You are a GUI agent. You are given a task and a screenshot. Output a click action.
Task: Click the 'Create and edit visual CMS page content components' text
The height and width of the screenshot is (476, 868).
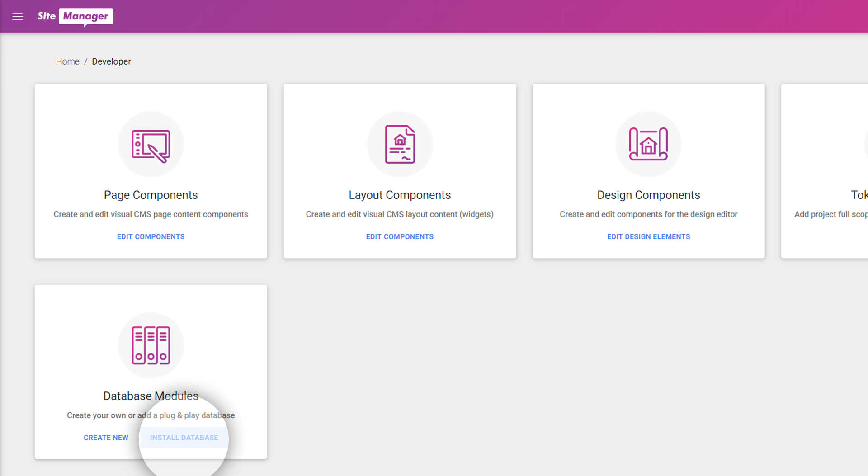(x=151, y=214)
